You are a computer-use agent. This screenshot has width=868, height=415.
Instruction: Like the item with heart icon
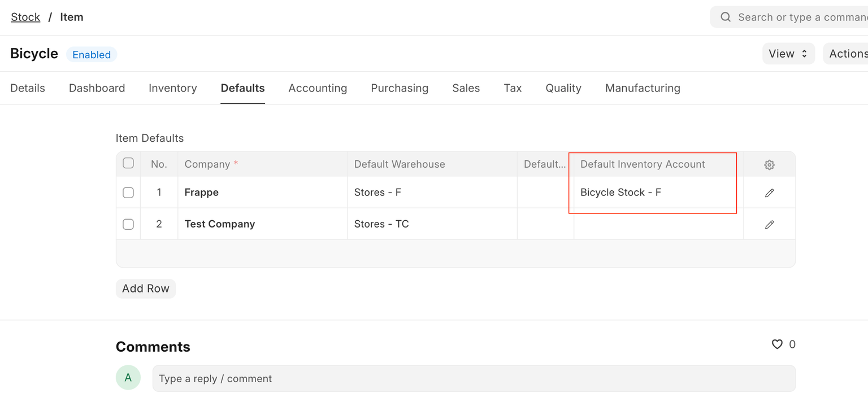pyautogui.click(x=777, y=344)
